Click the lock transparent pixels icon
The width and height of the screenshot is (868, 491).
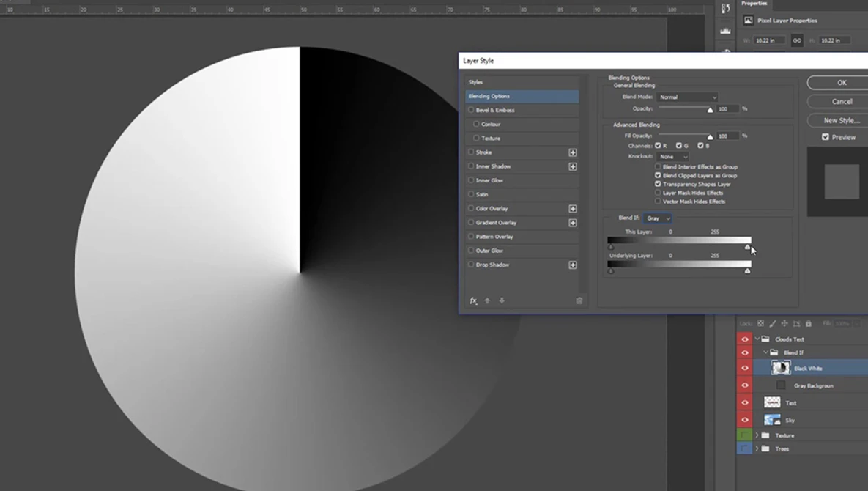pos(760,323)
